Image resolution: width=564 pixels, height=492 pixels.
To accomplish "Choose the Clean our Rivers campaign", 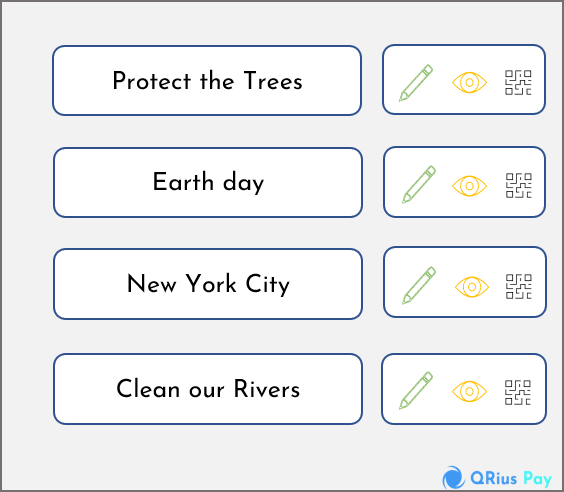I will click(208, 389).
